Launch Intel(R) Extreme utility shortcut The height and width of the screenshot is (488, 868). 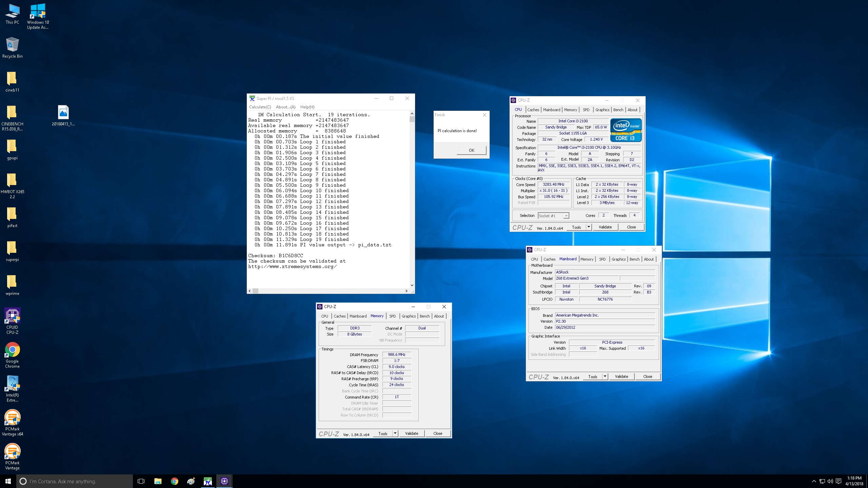pos(12,389)
